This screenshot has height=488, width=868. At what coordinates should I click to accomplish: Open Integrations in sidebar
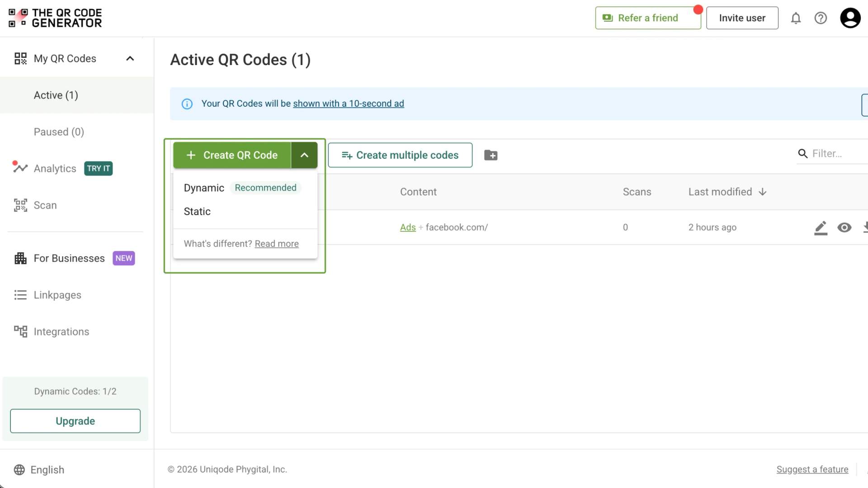tap(61, 332)
